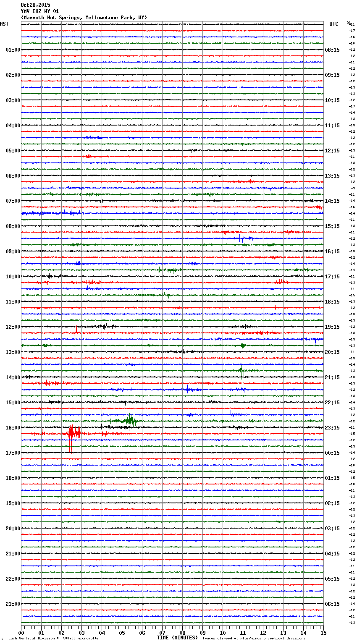Click the green signal burst before 16:00
This screenshot has width=357, height=644.
point(130,420)
